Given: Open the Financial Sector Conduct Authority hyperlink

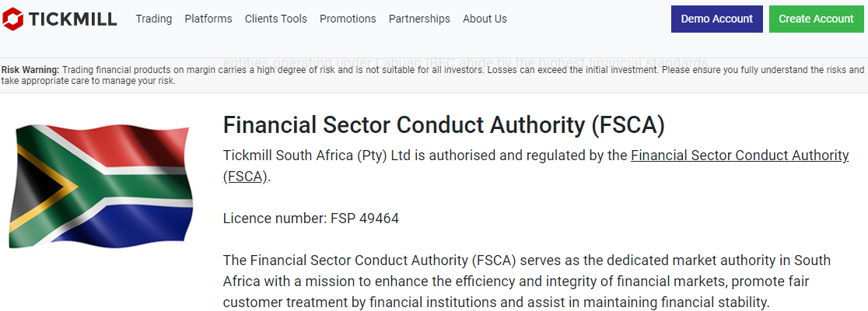Looking at the screenshot, I should 740,156.
